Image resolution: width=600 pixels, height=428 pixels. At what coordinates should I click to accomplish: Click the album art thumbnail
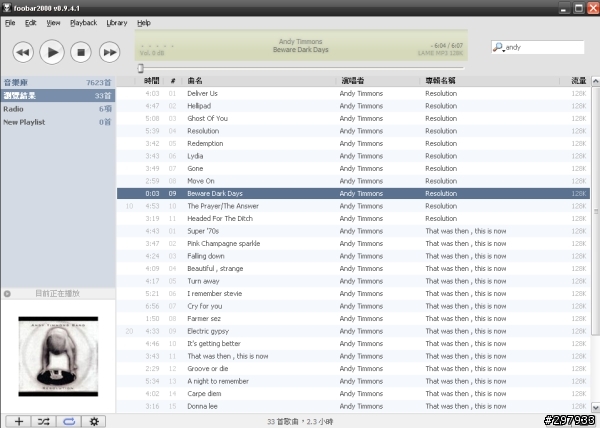click(58, 356)
